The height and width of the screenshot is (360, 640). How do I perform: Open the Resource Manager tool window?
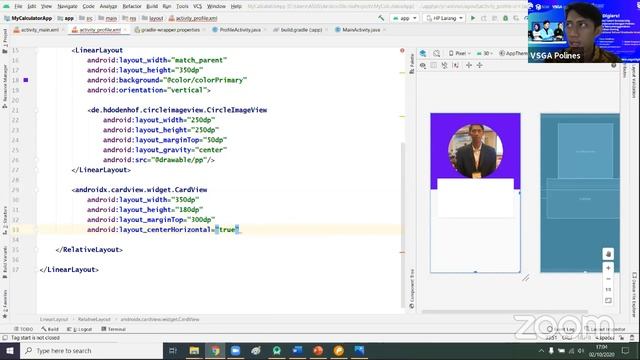pos(5,86)
